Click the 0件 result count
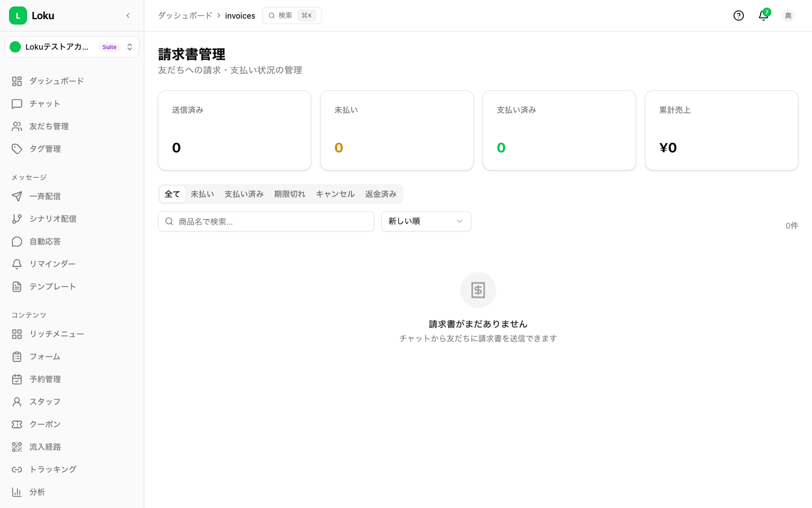This screenshot has width=812, height=508. pos(792,226)
